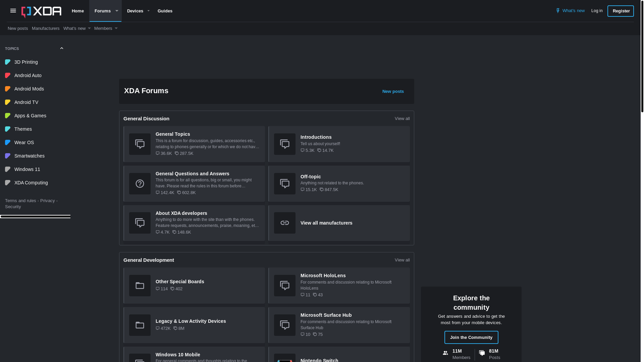644x362 pixels.
Task: Open the Security link
Action: pos(13,207)
